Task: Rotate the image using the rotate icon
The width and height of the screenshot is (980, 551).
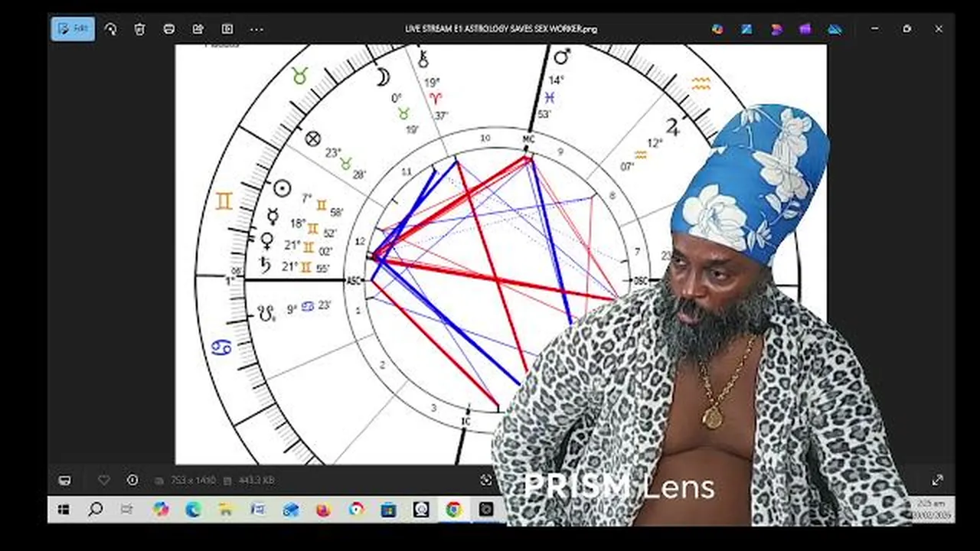Action: [110, 29]
